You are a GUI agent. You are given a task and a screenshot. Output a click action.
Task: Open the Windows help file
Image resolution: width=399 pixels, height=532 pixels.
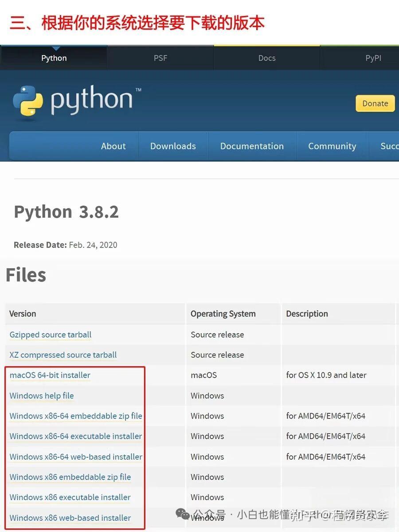click(x=42, y=396)
